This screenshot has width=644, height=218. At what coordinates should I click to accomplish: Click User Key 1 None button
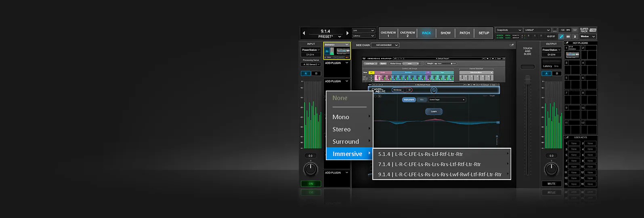(574, 144)
